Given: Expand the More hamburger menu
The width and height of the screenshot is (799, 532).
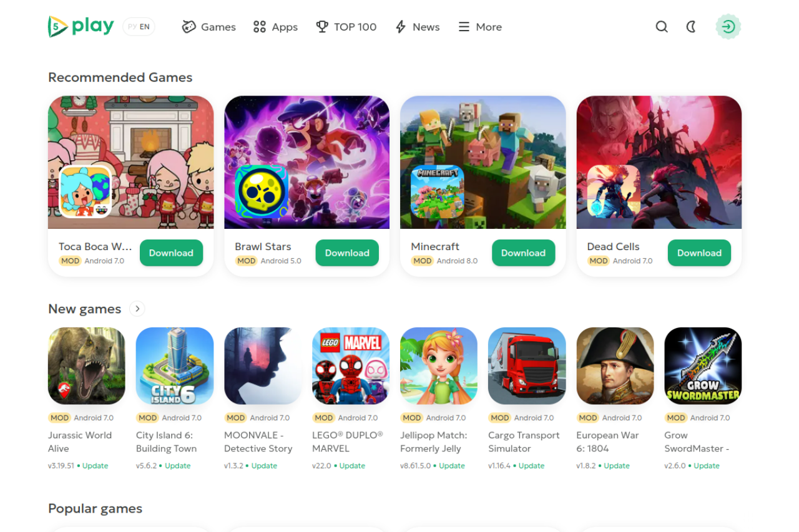Looking at the screenshot, I should (x=480, y=27).
